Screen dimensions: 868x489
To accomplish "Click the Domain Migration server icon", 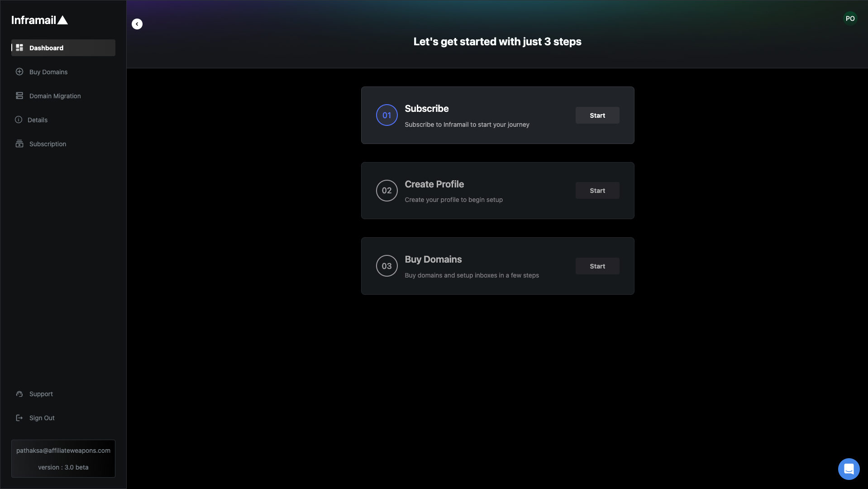I will [x=19, y=96].
